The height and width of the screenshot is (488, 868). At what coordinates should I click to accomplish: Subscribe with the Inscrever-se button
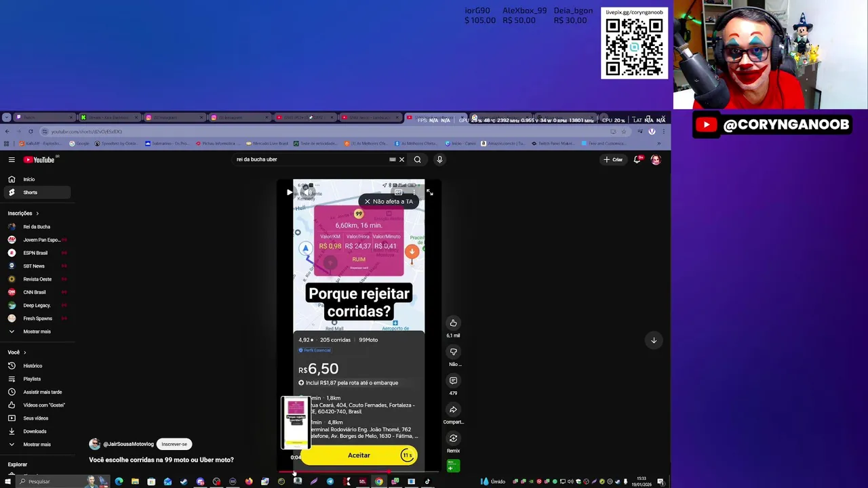click(174, 445)
